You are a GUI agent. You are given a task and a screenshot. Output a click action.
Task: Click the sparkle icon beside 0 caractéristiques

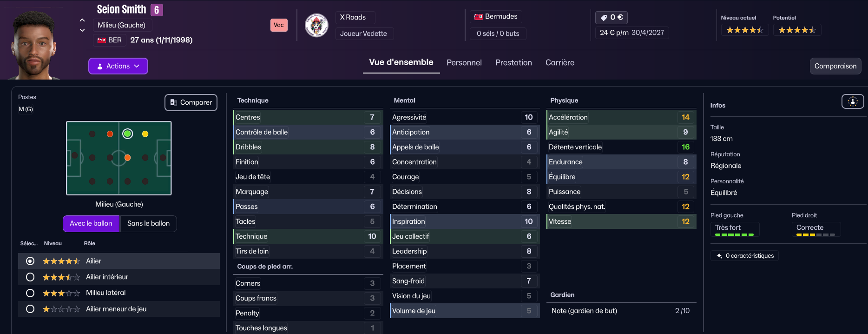pos(719,256)
